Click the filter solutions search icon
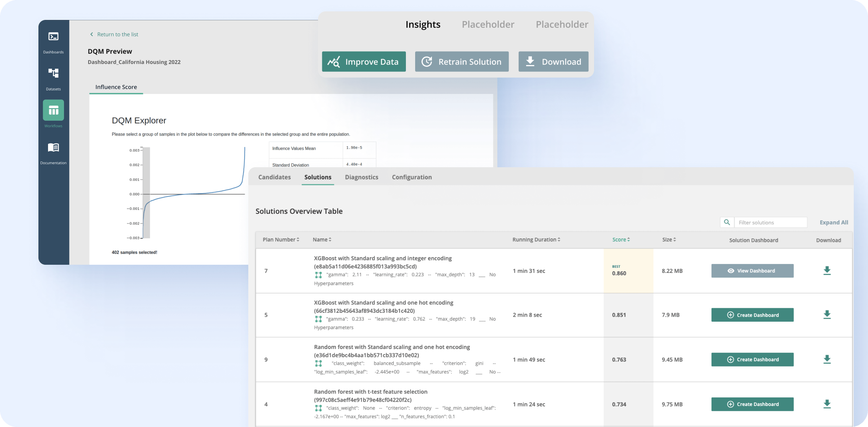This screenshot has height=427, width=868. click(727, 222)
